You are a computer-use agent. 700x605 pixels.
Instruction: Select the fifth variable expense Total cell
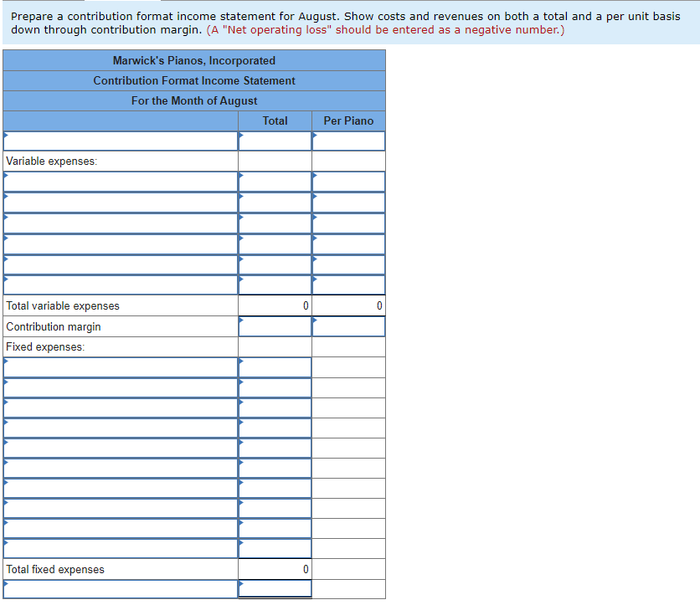[x=275, y=264]
